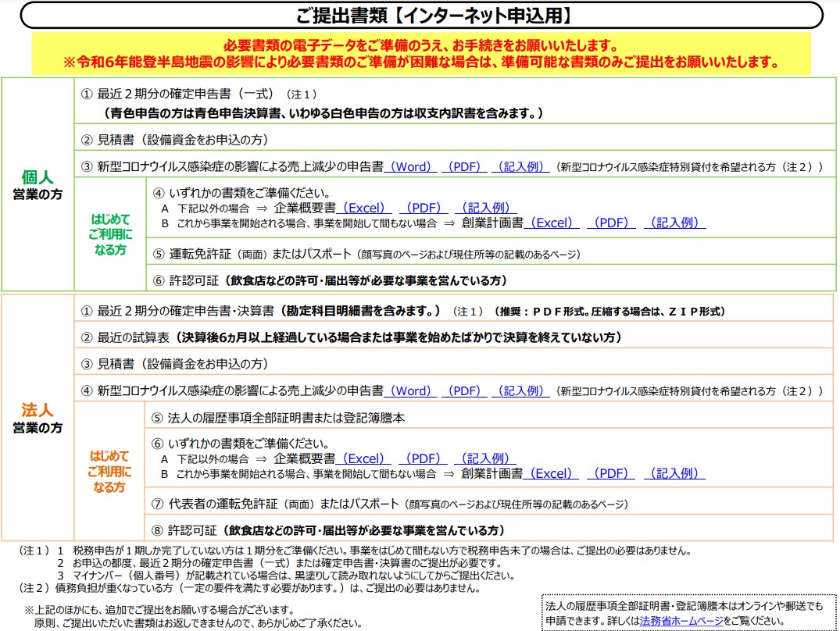This screenshot has height=631, width=840.
Task: Open 記入例 link in individual section item ③
Action: 520,166
